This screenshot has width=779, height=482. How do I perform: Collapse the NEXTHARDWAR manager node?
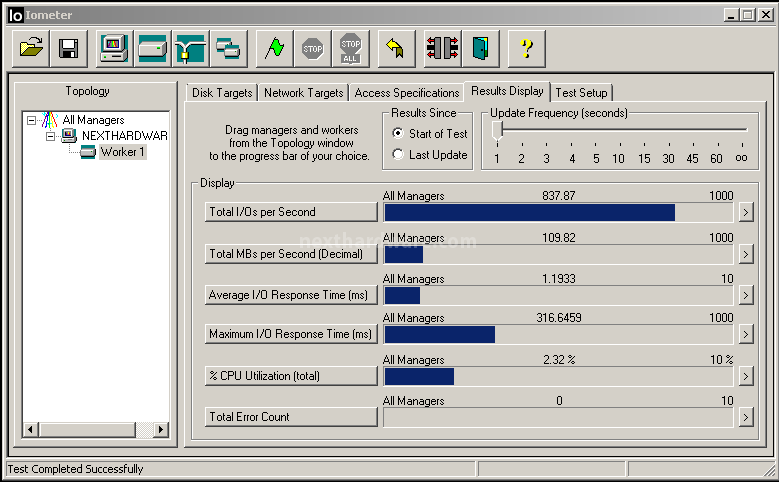pyautogui.click(x=50, y=136)
